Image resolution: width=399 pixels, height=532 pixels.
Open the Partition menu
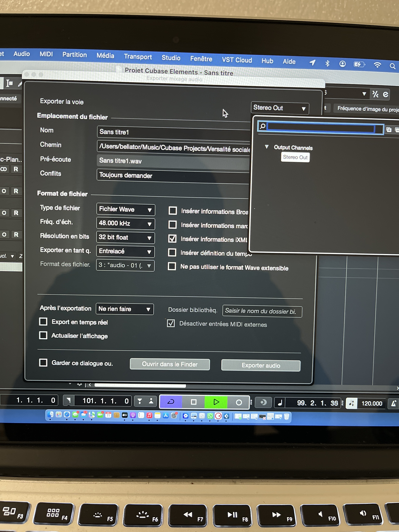click(x=75, y=55)
